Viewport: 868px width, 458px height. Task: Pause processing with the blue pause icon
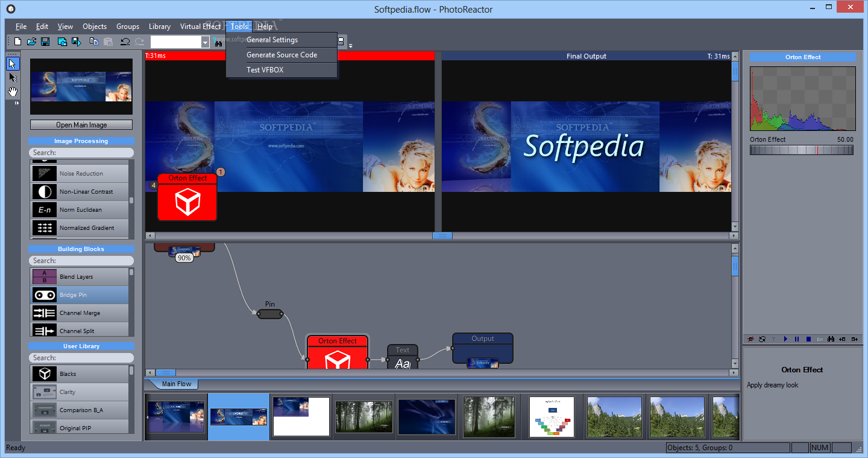[797, 339]
